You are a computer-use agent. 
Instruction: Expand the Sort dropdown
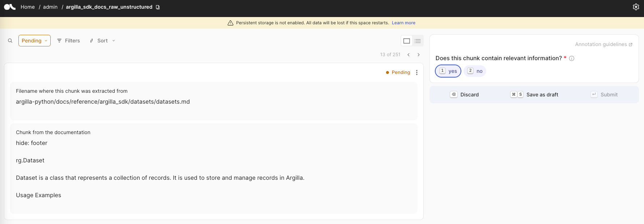[102, 41]
